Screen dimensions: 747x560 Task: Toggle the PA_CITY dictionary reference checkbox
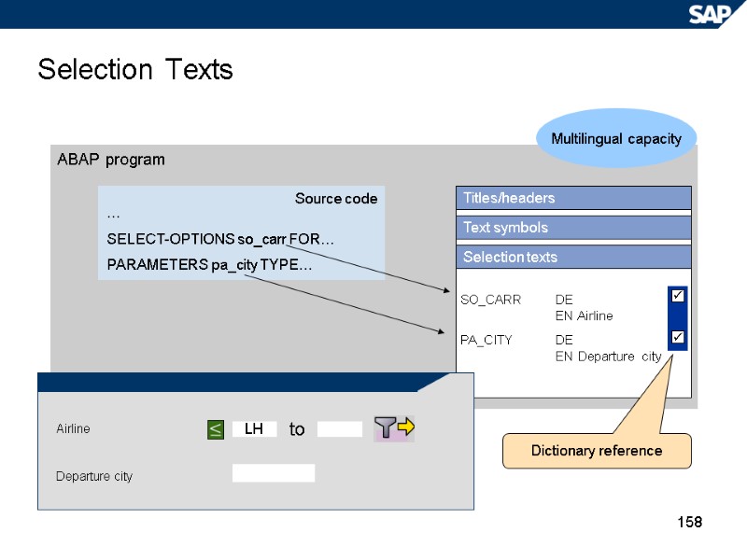(678, 337)
